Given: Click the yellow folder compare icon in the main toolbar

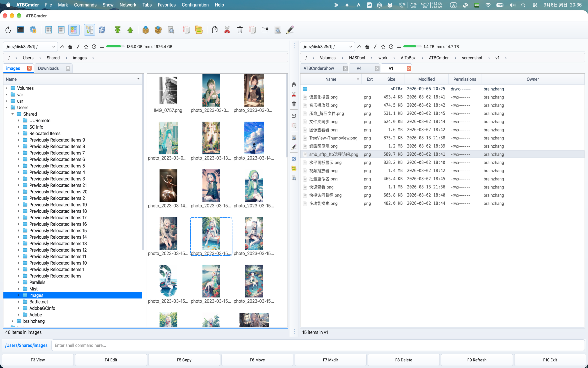Looking at the screenshot, I should click(x=199, y=30).
